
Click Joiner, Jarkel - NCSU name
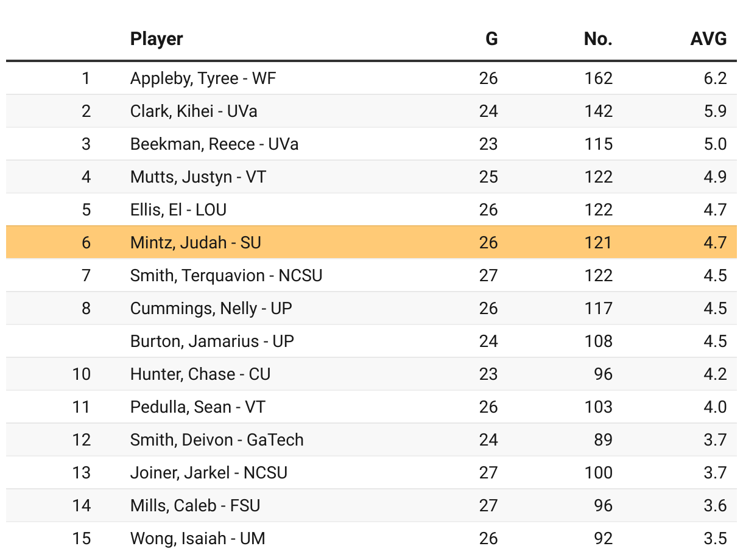tap(209, 473)
